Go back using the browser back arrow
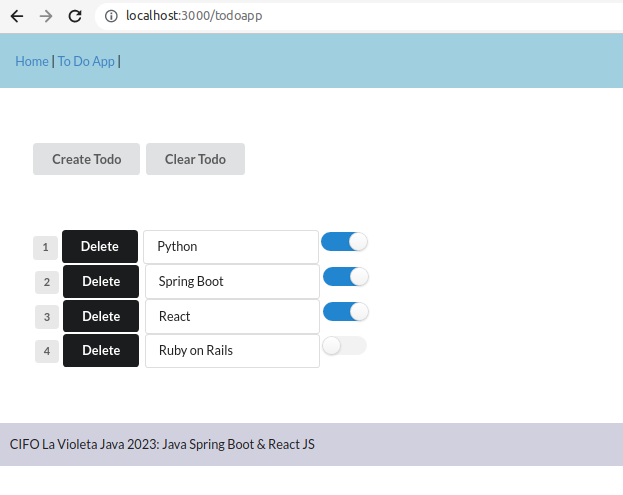 [17, 16]
